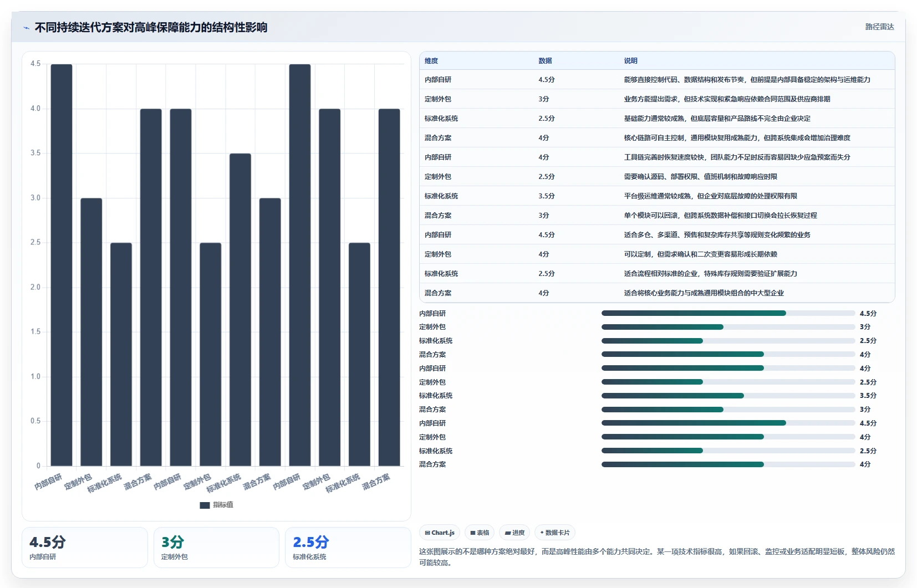
Task: Click the 内部自研 4分 progress bar
Action: pos(728,368)
